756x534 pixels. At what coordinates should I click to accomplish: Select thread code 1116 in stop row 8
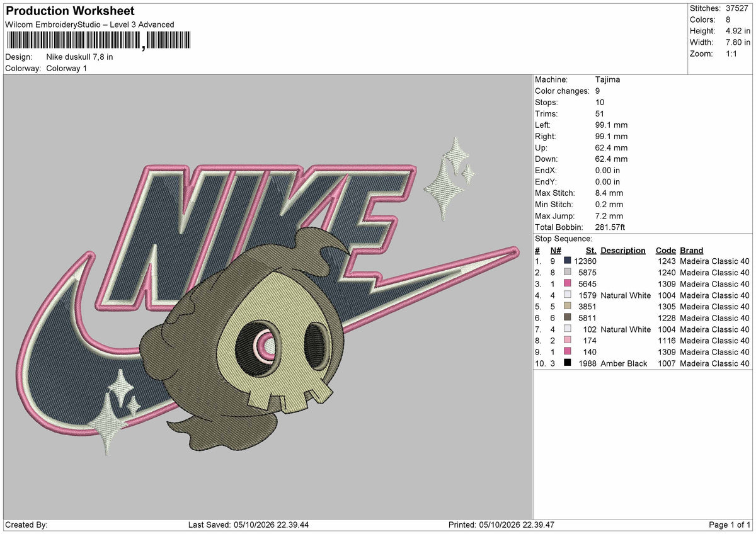(x=667, y=341)
